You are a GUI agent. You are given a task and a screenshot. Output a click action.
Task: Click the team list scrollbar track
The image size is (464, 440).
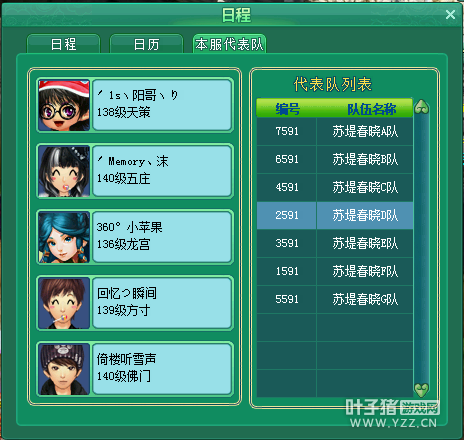pos(421,248)
